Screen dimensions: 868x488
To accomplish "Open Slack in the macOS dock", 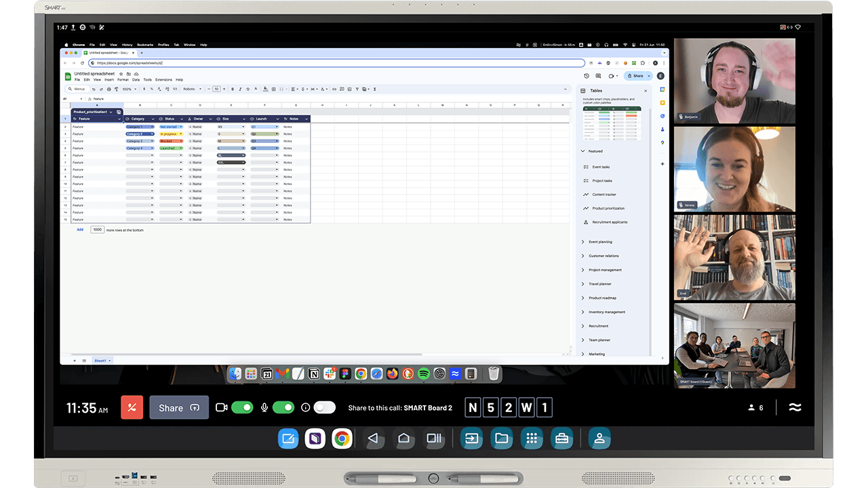I will [330, 373].
